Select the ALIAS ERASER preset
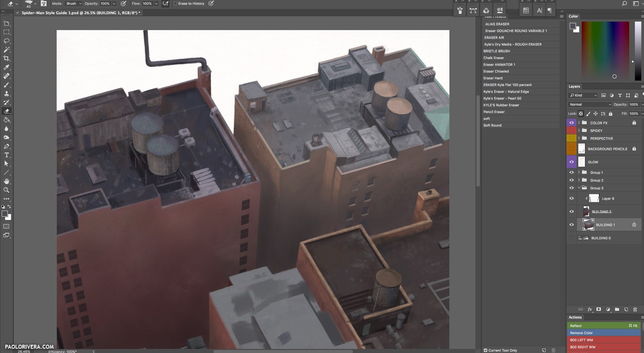Image resolution: width=644 pixels, height=353 pixels. (x=521, y=24)
